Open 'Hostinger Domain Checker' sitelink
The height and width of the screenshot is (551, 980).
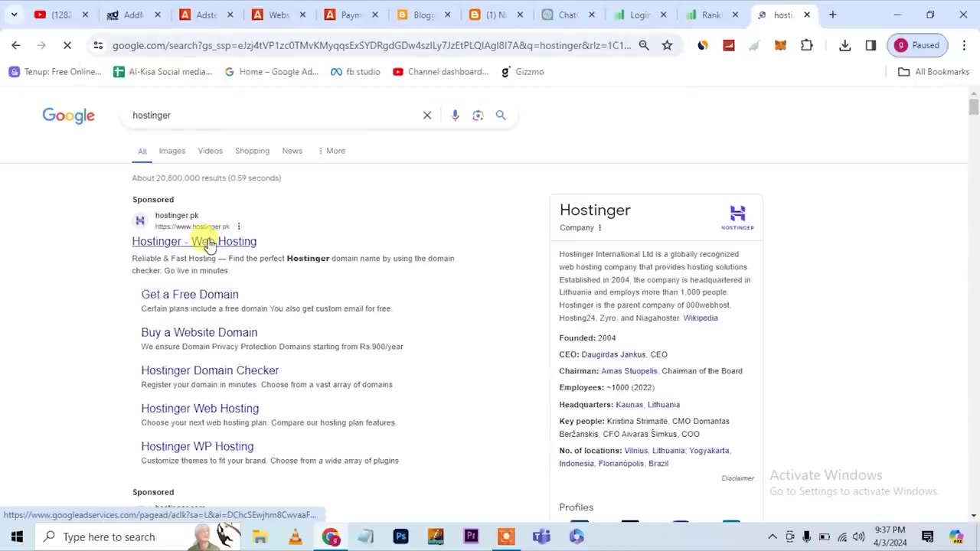(210, 370)
